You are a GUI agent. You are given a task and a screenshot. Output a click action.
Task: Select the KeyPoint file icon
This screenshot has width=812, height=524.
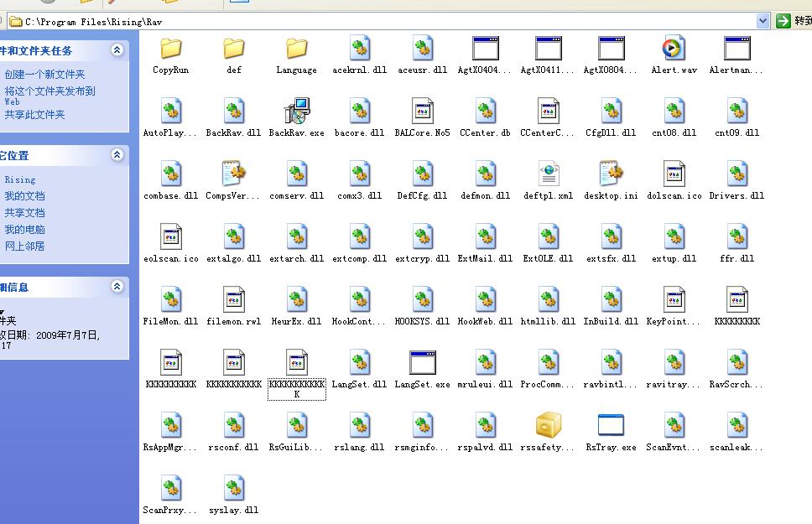pos(674,299)
